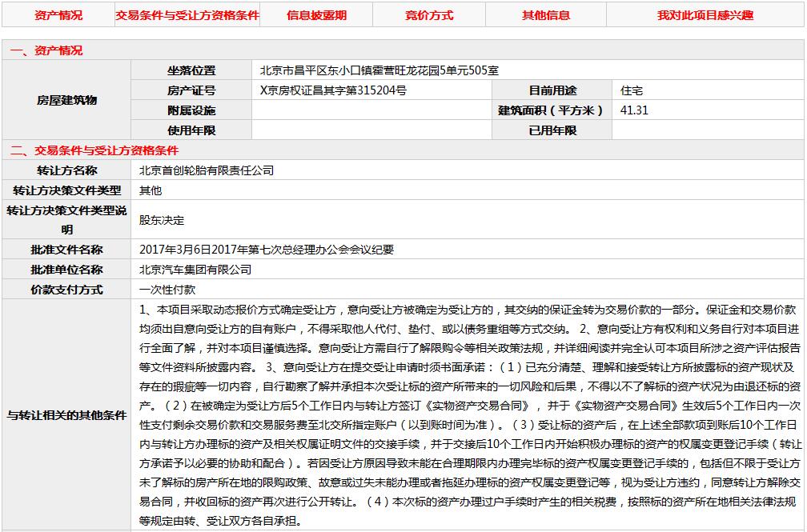The image size is (807, 532).
Task: Click the certificate number X京房权证昌其字第315204号
Action: 334,90
